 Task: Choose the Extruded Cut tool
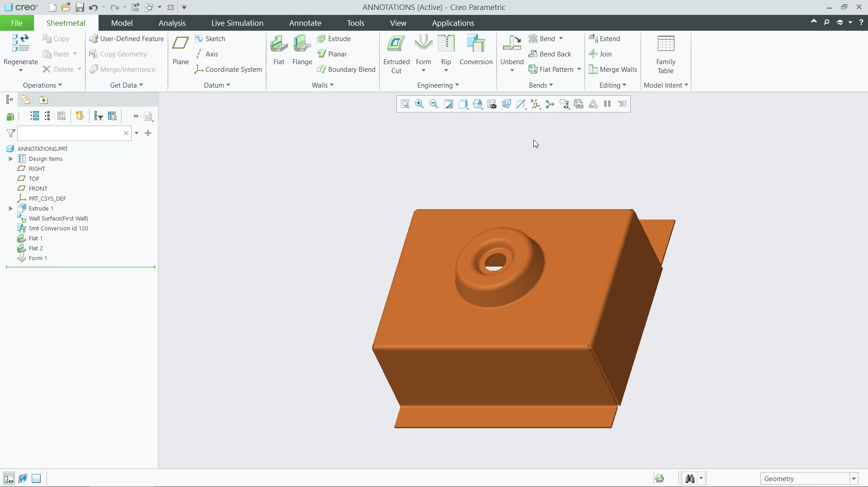pos(396,54)
